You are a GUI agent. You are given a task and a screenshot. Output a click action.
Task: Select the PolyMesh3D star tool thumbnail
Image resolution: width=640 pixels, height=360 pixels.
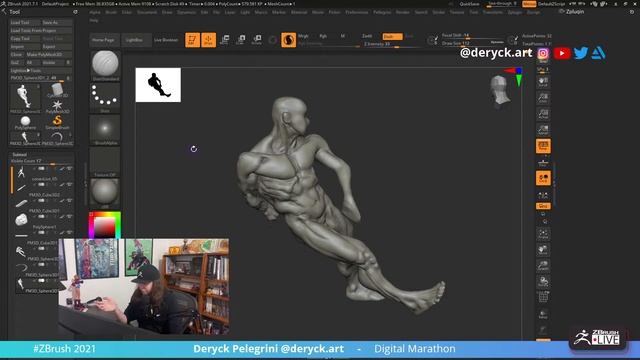pyautogui.click(x=57, y=107)
